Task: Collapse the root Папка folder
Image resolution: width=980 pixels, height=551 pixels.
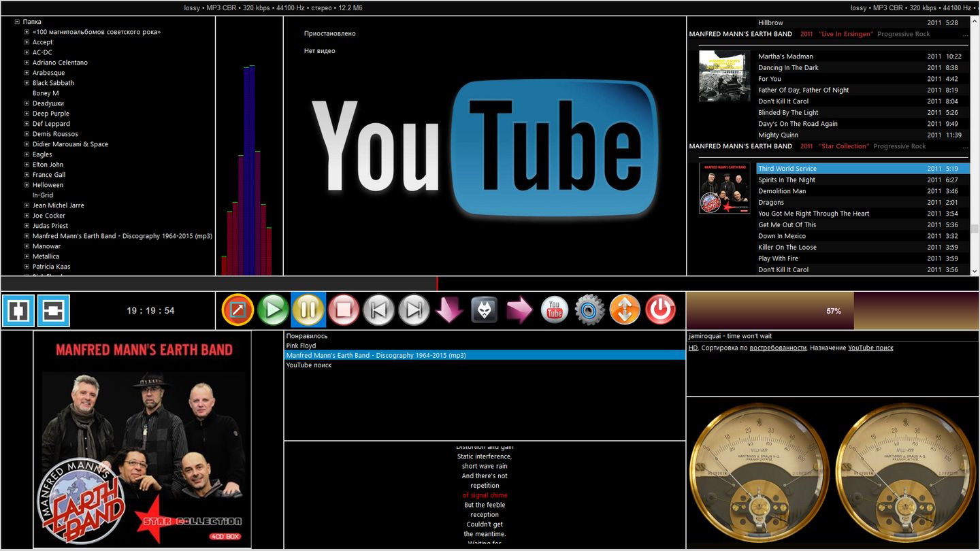Action: [17, 22]
